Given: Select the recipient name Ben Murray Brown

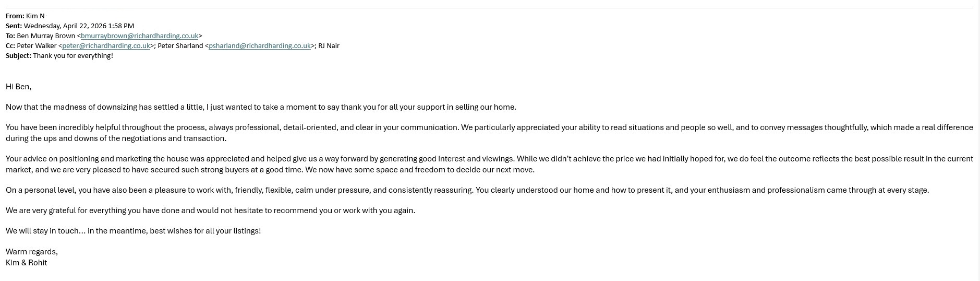Looking at the screenshot, I should [x=46, y=36].
